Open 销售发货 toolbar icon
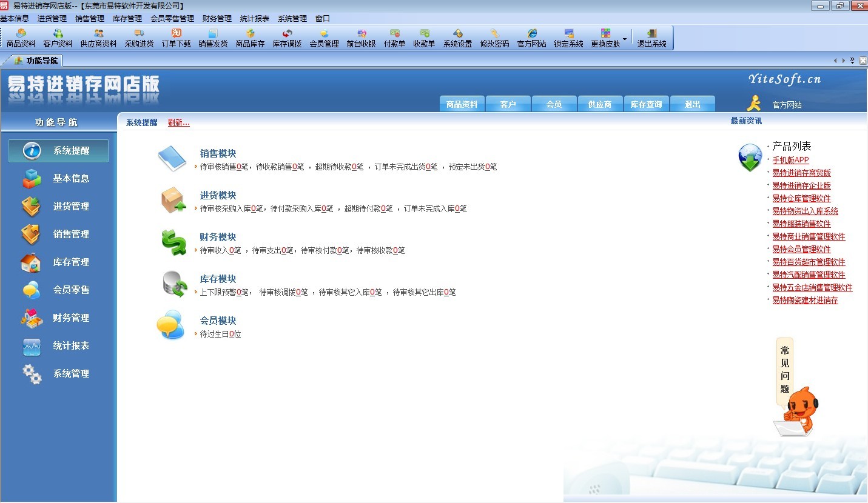 click(x=213, y=38)
